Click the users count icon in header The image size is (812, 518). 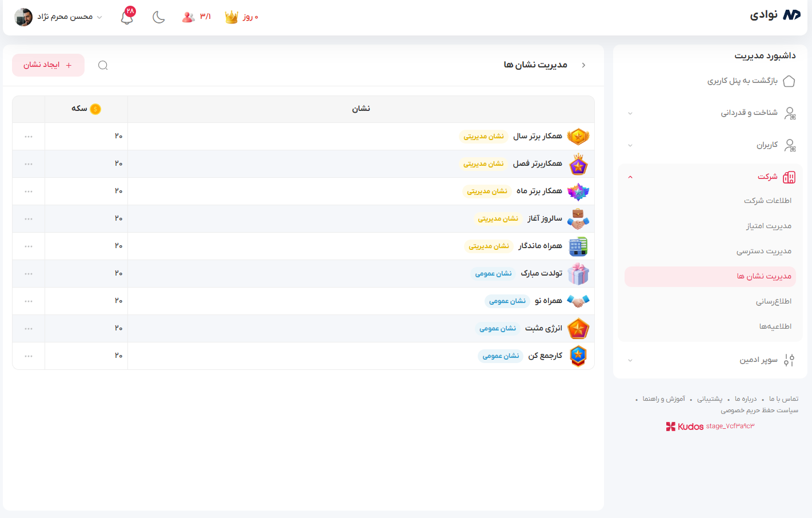click(189, 17)
